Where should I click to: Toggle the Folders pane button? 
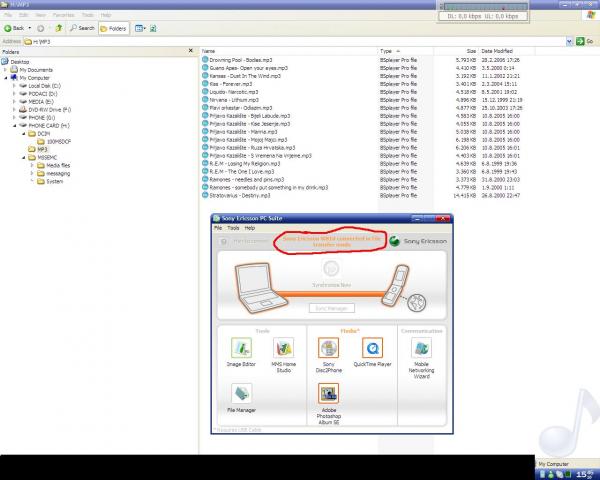pyautogui.click(x=114, y=28)
